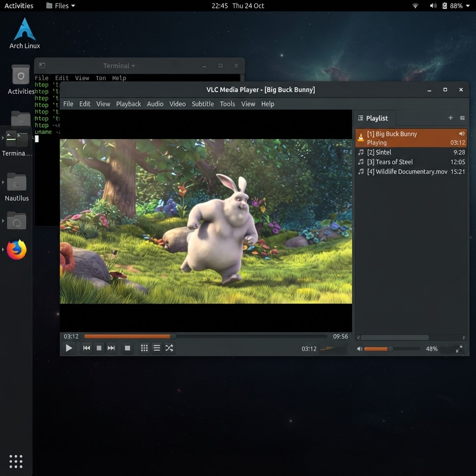Click the top bar volume speaker icon
The height and width of the screenshot is (476, 476).
(x=433, y=6)
